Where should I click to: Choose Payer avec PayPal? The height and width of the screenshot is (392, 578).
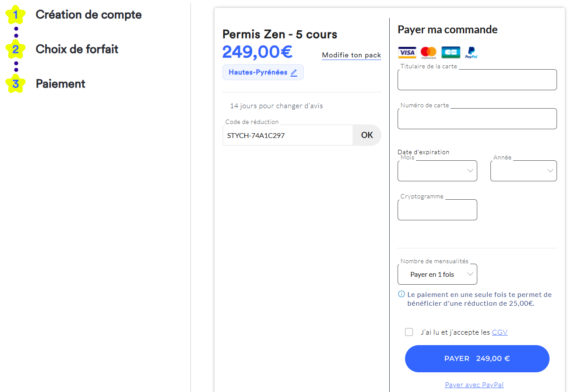click(474, 384)
